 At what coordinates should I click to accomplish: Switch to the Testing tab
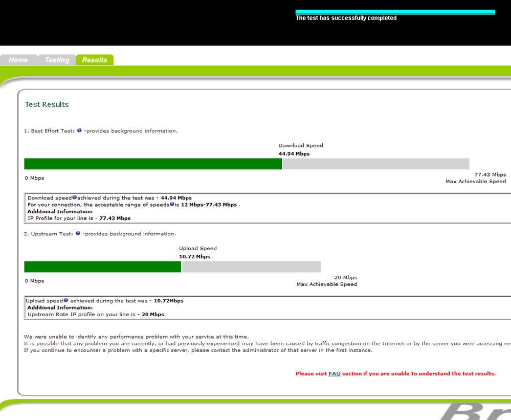click(57, 60)
